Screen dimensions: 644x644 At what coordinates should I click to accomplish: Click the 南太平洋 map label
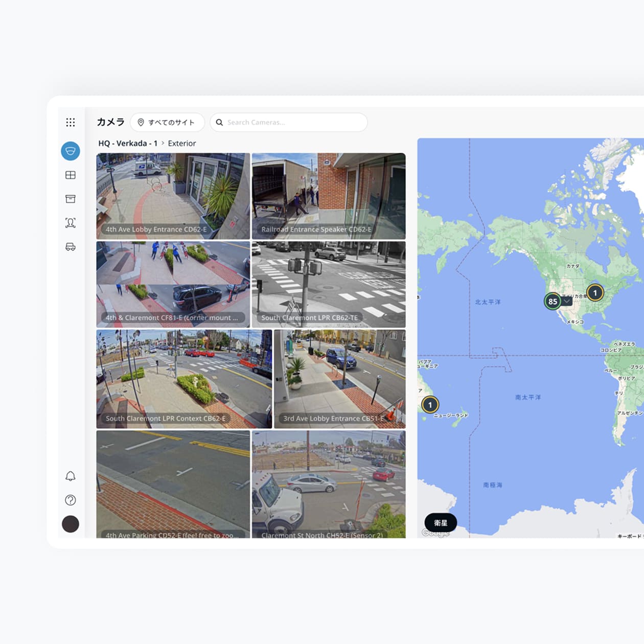[528, 397]
